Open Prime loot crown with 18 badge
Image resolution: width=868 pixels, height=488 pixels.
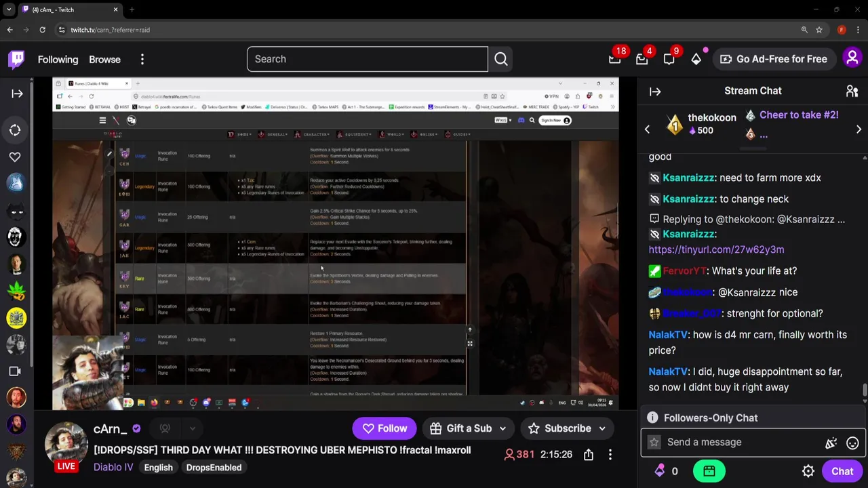click(615, 59)
